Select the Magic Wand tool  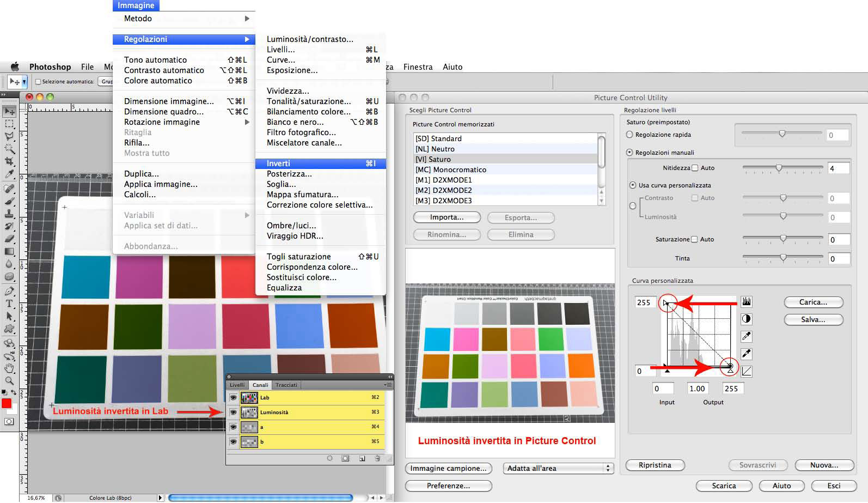(x=9, y=148)
